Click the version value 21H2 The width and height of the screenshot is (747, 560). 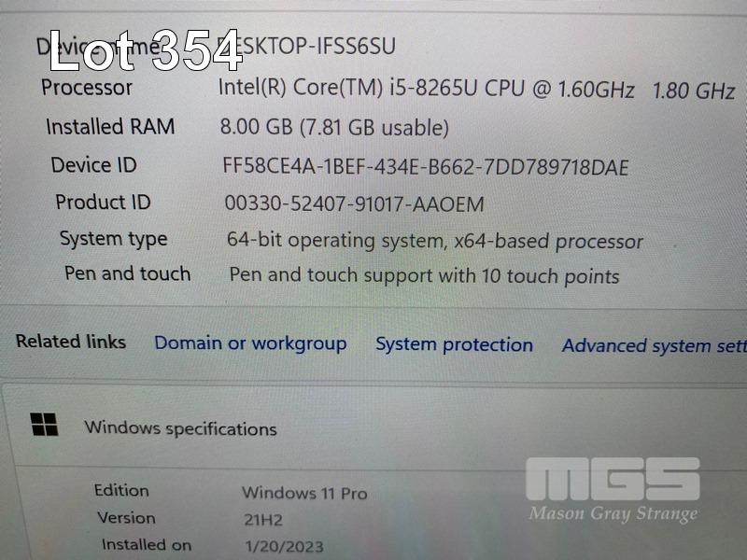point(263,520)
